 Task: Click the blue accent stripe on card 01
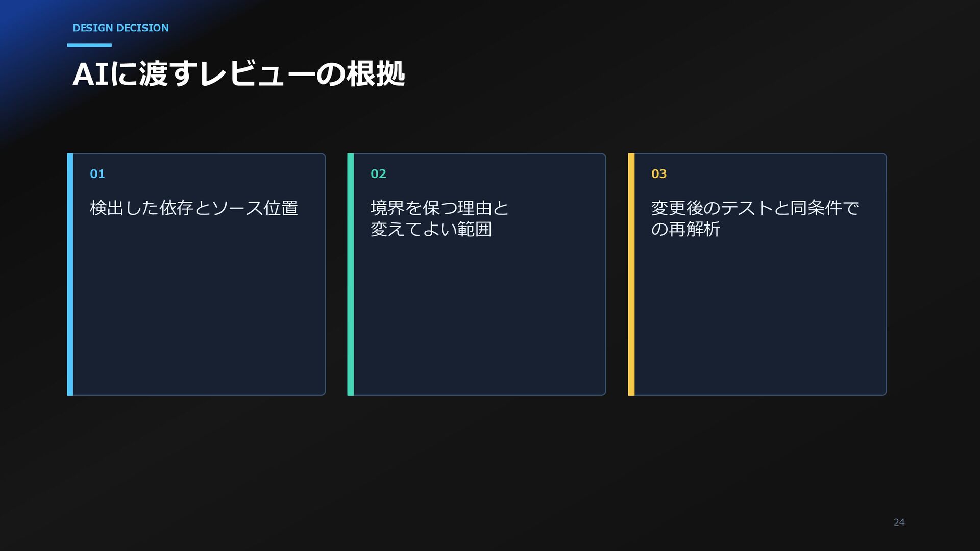pyautogui.click(x=70, y=274)
